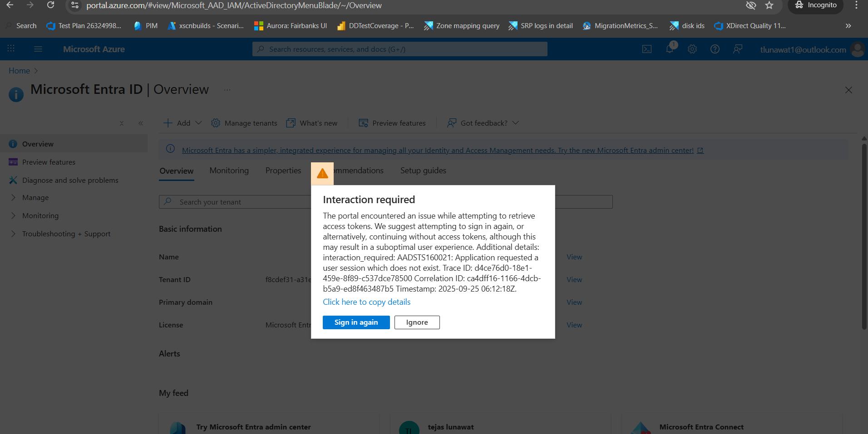Click the Sign in again button

tap(356, 322)
